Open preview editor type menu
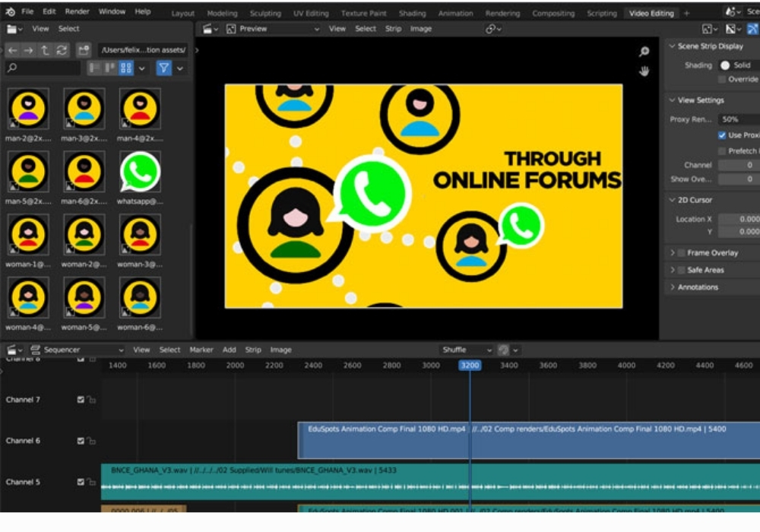 (x=210, y=29)
